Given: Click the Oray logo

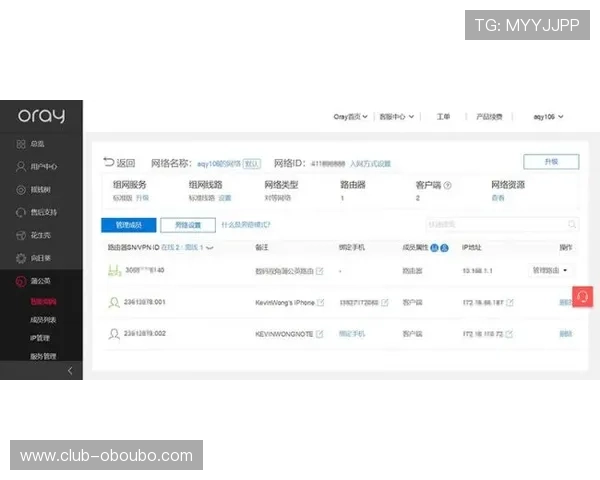Looking at the screenshot, I should pyautogui.click(x=41, y=116).
